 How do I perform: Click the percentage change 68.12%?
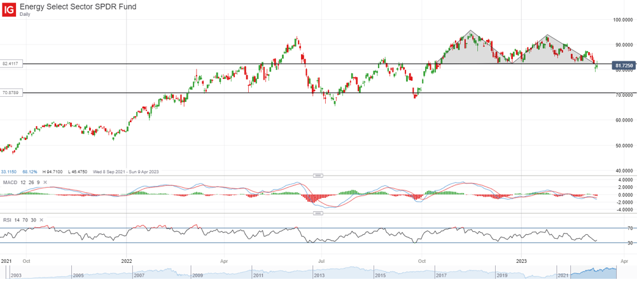click(x=30, y=171)
